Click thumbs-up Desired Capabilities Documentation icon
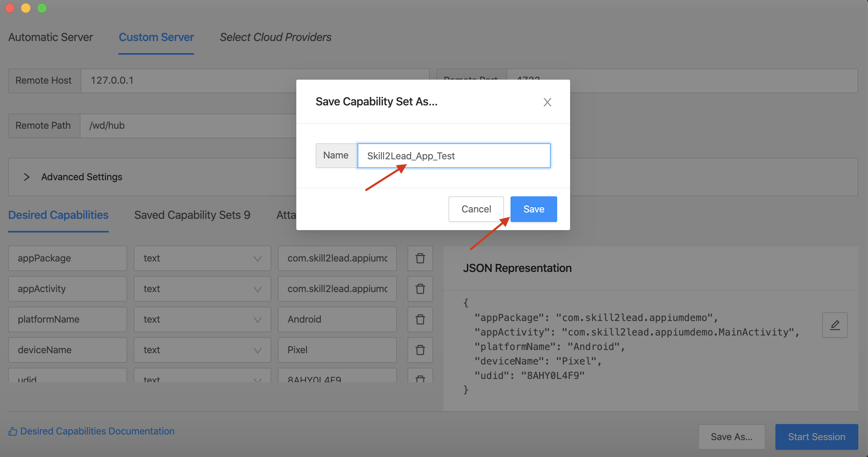The image size is (868, 457). click(x=13, y=431)
